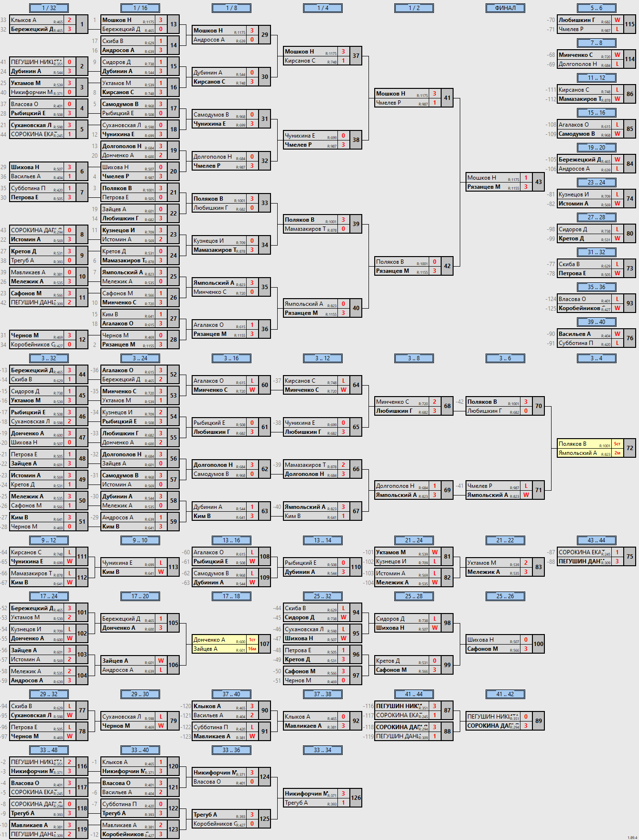
Task: Click the "9 .. 12" section header
Action: [x=49, y=540]
